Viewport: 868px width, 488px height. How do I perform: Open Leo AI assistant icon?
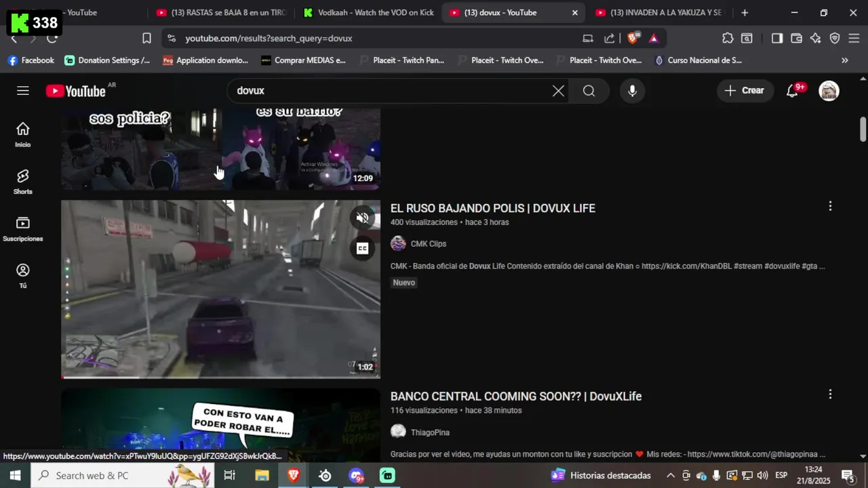pyautogui.click(x=815, y=39)
